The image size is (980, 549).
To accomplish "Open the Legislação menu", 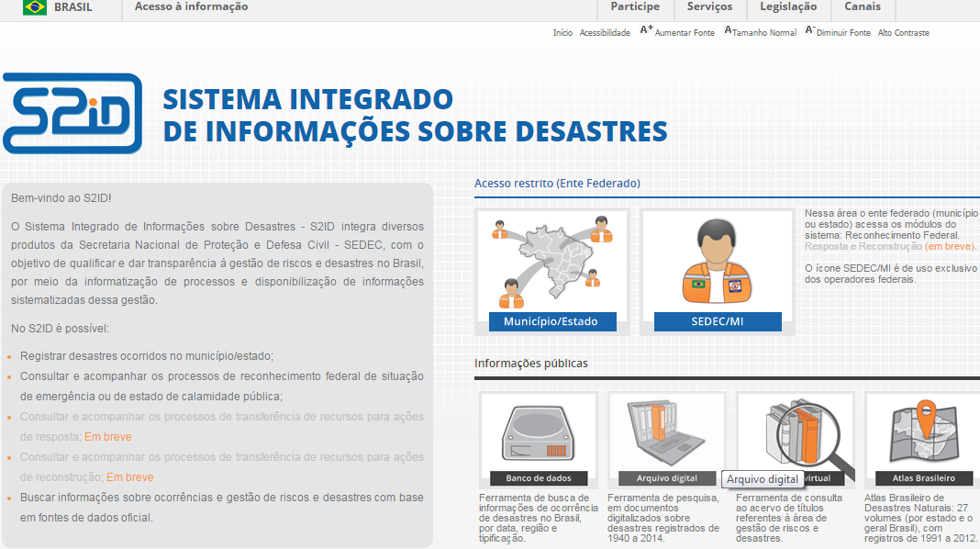I will (x=787, y=7).
